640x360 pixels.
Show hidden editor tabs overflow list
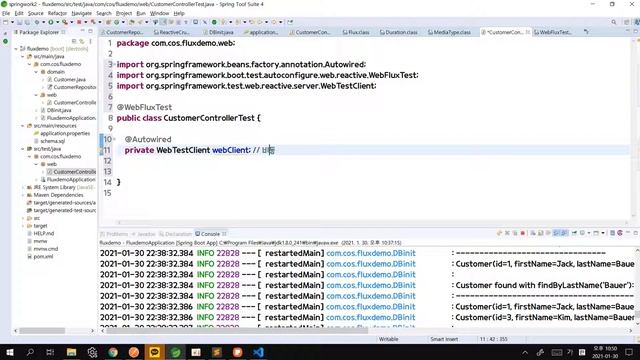click(587, 32)
